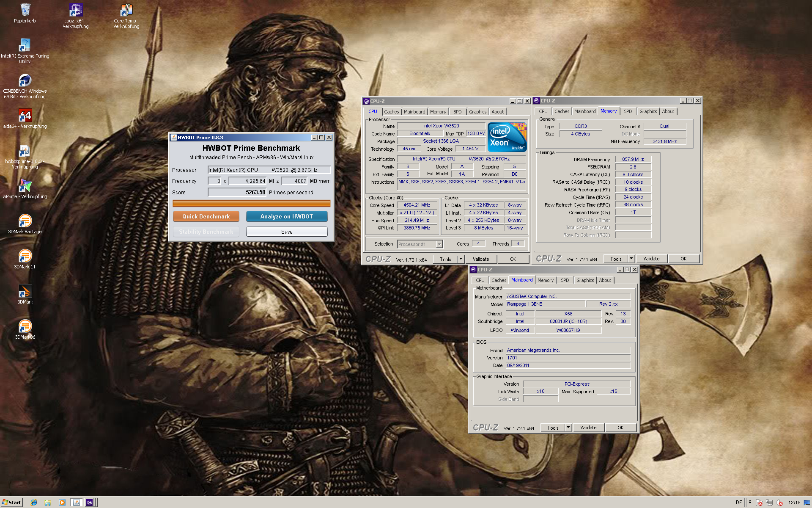Open SPD tab in CPU-Z CPU window
Image resolution: width=812 pixels, height=508 pixels.
(x=457, y=112)
